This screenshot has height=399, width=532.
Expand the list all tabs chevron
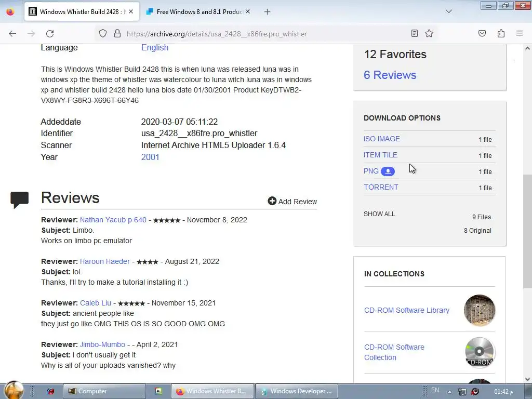pos(449,11)
